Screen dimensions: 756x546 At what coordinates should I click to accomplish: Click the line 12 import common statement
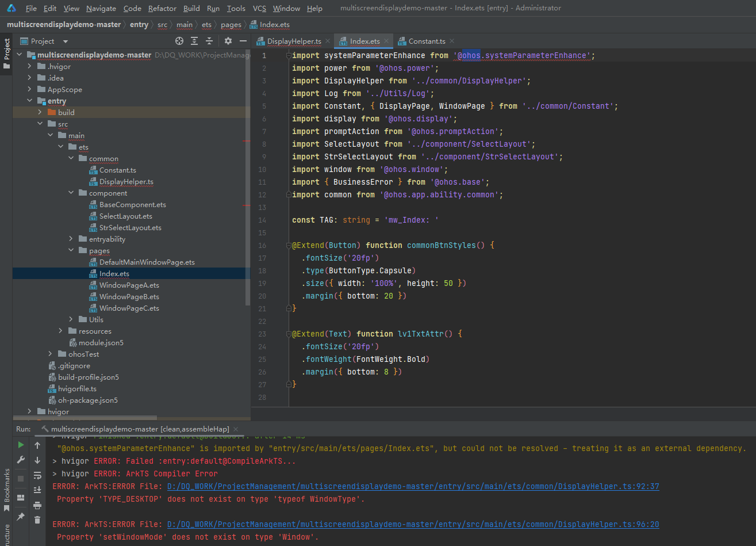(x=398, y=194)
